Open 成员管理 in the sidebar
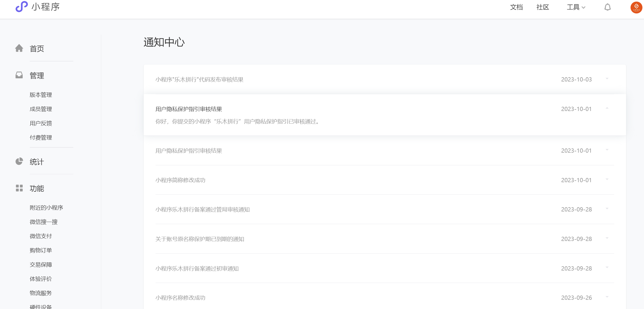Image resolution: width=644 pixels, height=309 pixels. tap(41, 109)
